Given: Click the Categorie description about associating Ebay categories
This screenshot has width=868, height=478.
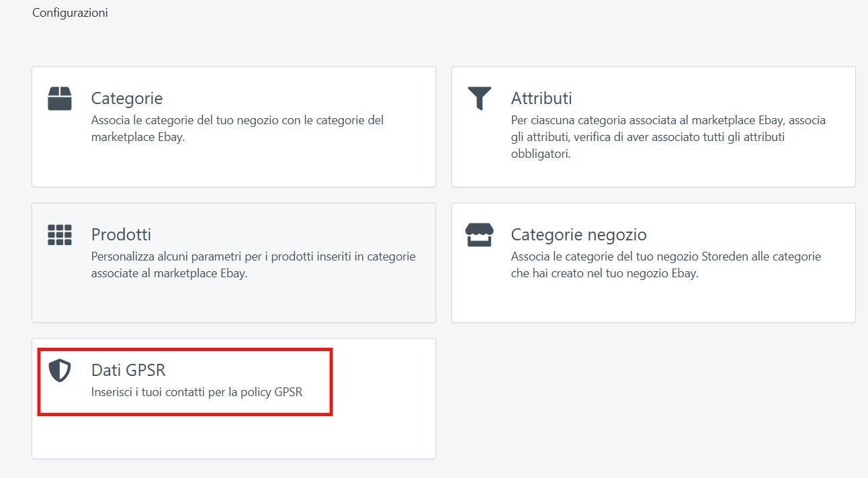Looking at the screenshot, I should [237, 128].
